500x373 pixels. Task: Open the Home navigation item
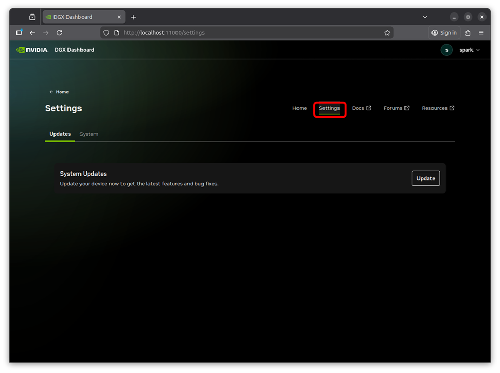click(x=299, y=108)
